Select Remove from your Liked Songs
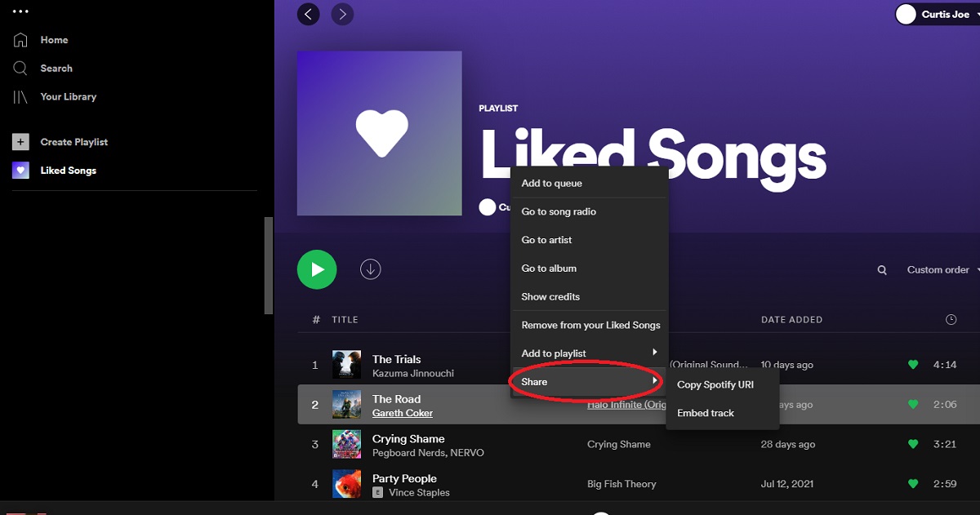Screen dimensions: 980x515 (589, 325)
